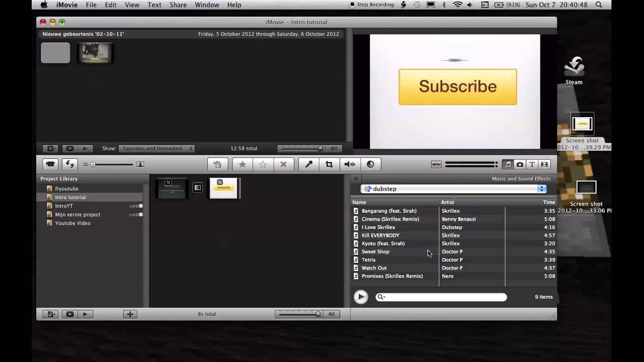The width and height of the screenshot is (644, 362).
Task: Open the iMovie menu
Action: point(68,5)
